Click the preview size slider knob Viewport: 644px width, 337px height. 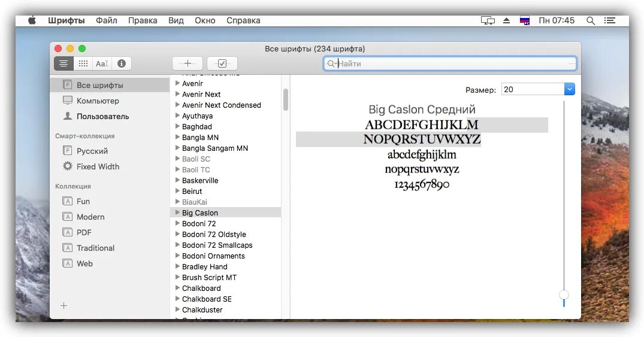tap(564, 295)
